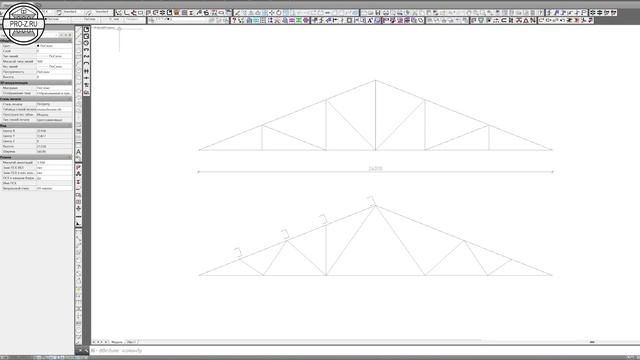The height and width of the screenshot is (360, 640).
Task: Click the black triangle icon in left toolbar
Action: (x=78, y=223)
